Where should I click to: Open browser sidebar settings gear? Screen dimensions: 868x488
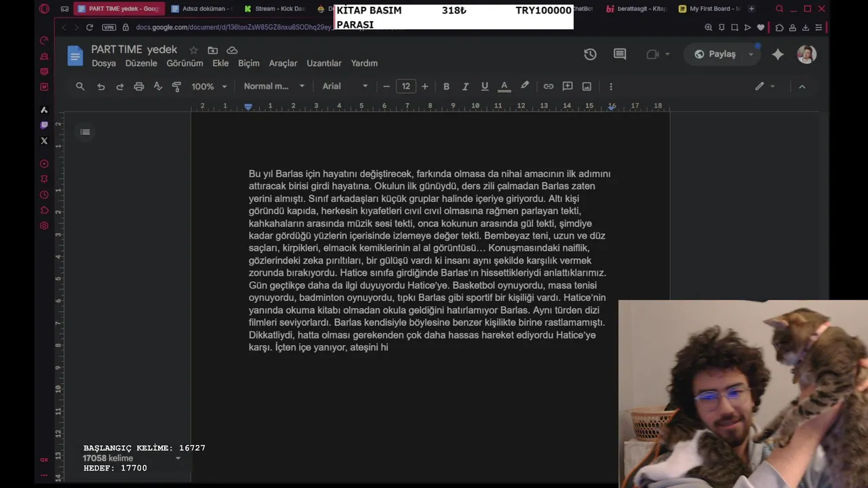(44, 226)
